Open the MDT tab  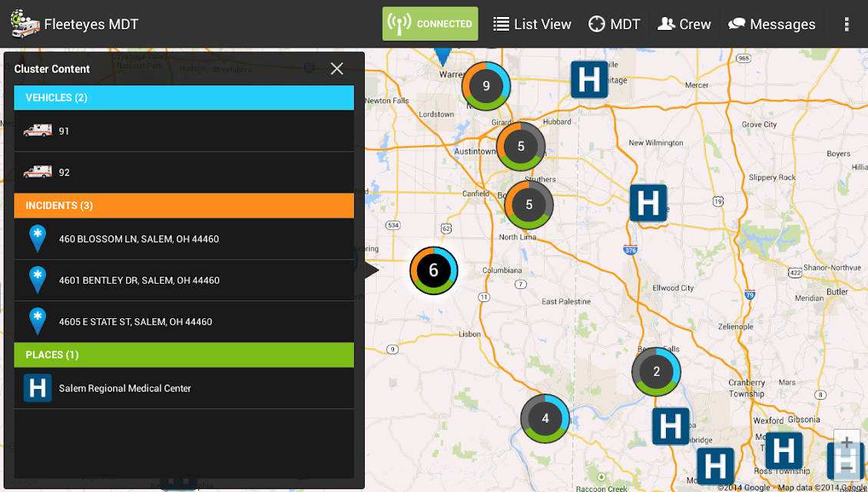(x=614, y=25)
